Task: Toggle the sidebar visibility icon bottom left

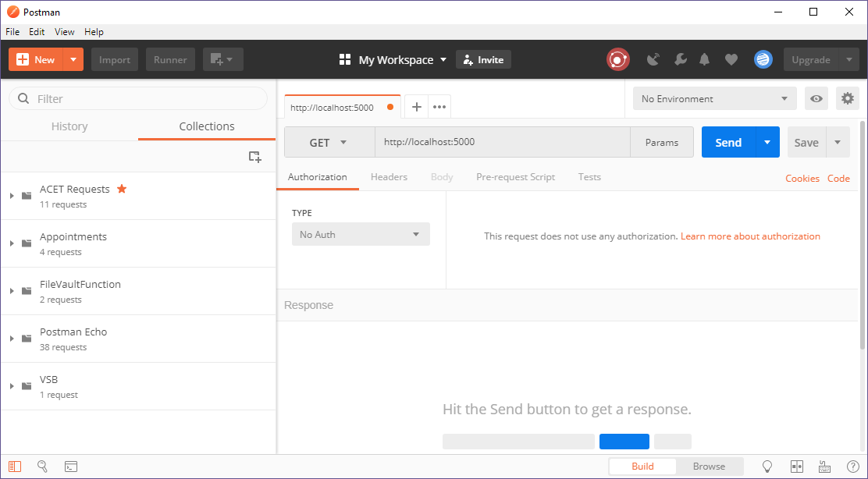Action: point(15,466)
